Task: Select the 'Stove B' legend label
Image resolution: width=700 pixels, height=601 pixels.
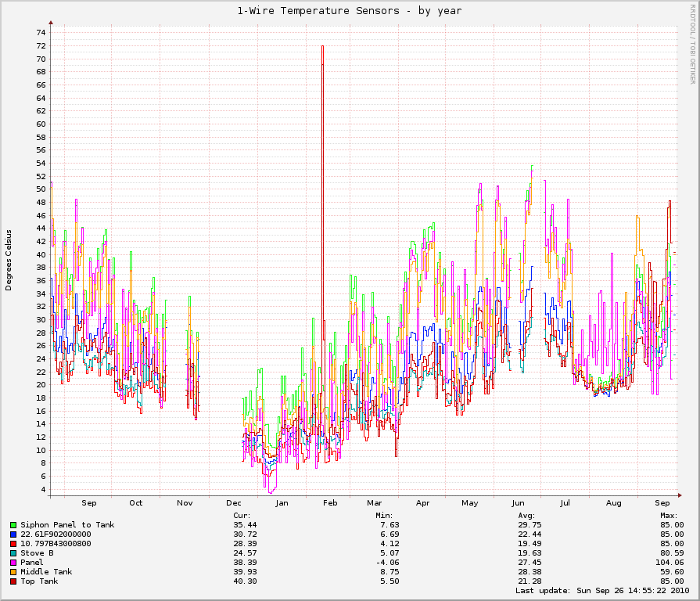Action: 37,553
